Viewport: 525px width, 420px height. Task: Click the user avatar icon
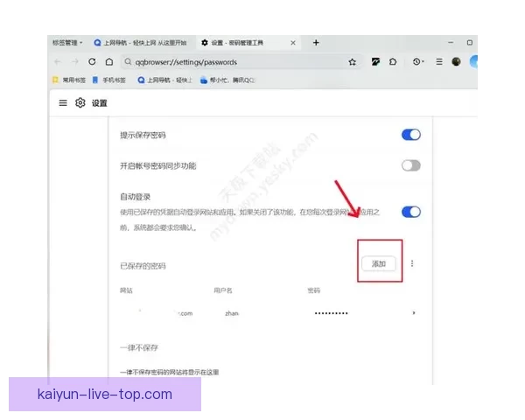click(x=456, y=61)
